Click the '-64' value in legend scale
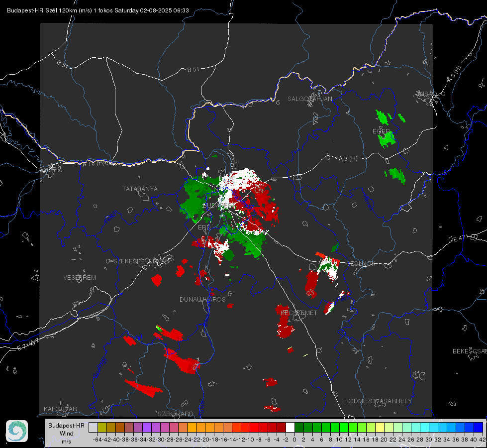This screenshot has width=487, height=448. coord(97,440)
